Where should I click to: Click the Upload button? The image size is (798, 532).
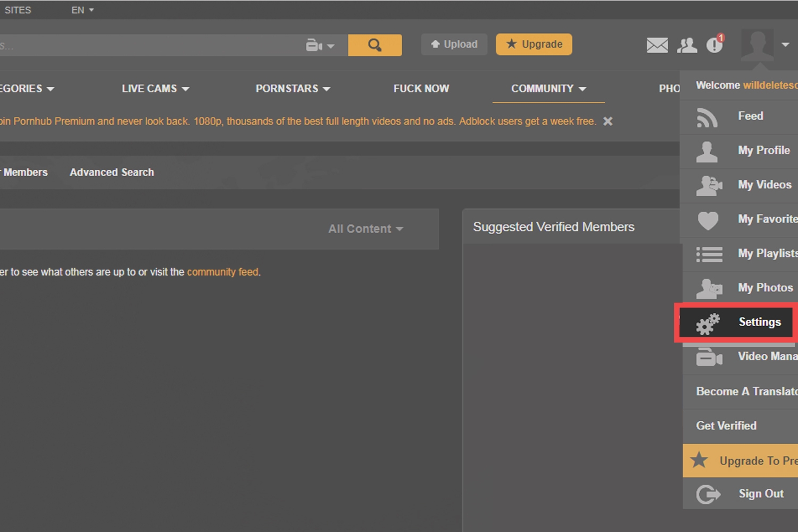tap(454, 45)
